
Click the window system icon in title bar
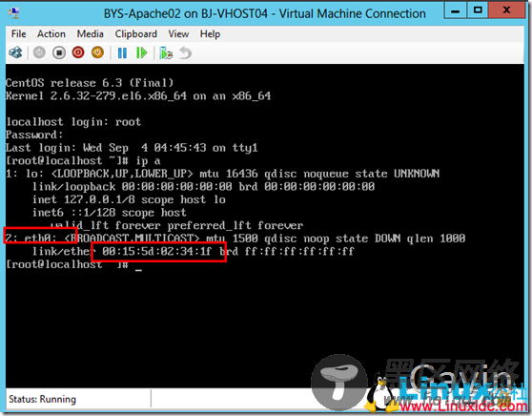(14, 13)
